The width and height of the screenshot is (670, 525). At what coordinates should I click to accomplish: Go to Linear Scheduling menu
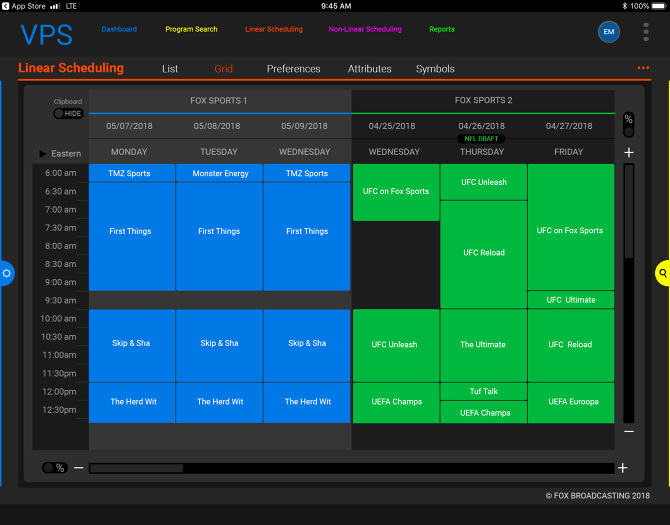(x=273, y=29)
